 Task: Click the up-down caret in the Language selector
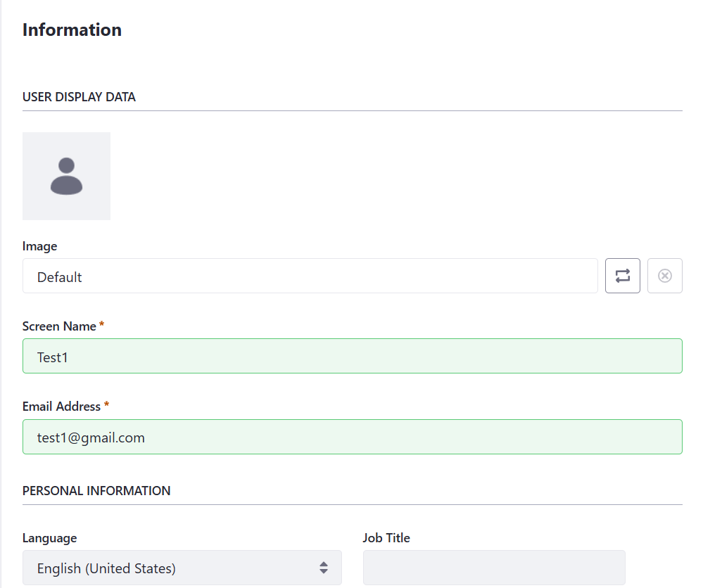coord(324,568)
